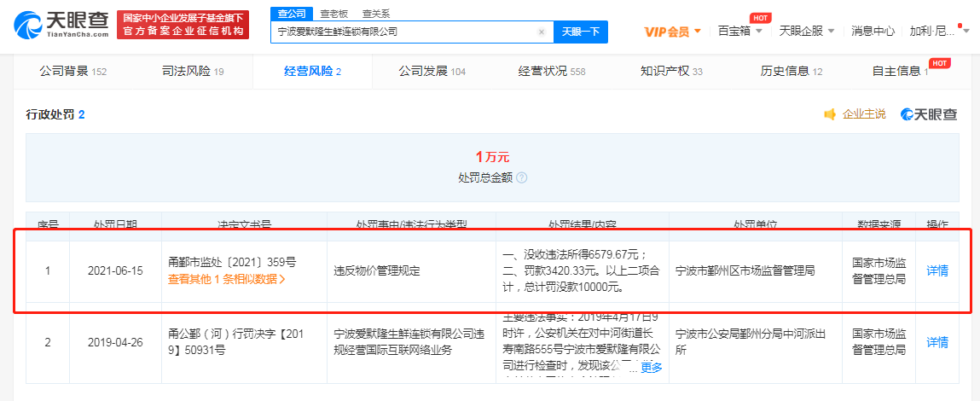Click 更多 to expand second penalty content
The width and height of the screenshot is (980, 401).
coord(651,367)
